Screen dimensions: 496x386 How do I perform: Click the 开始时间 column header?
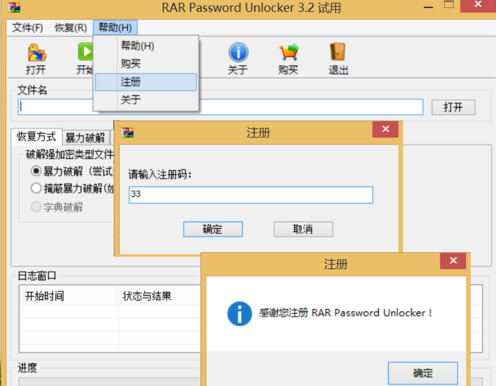click(x=68, y=296)
